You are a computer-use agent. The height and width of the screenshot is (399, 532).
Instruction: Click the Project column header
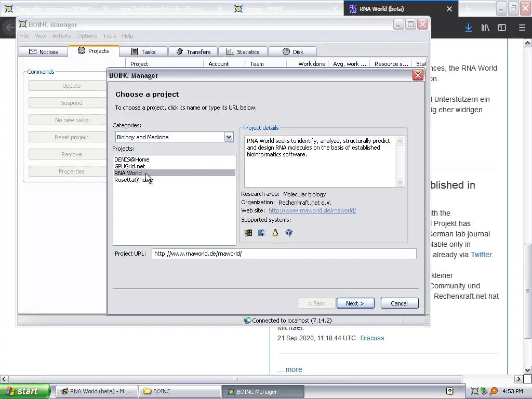164,64
